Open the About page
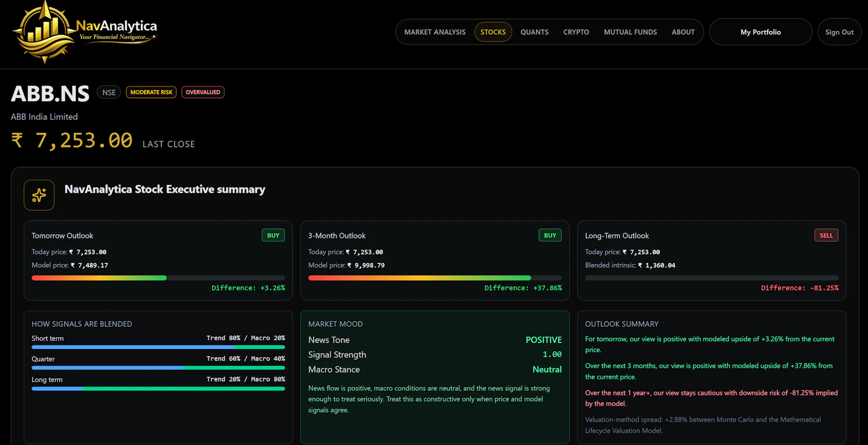 pos(683,32)
